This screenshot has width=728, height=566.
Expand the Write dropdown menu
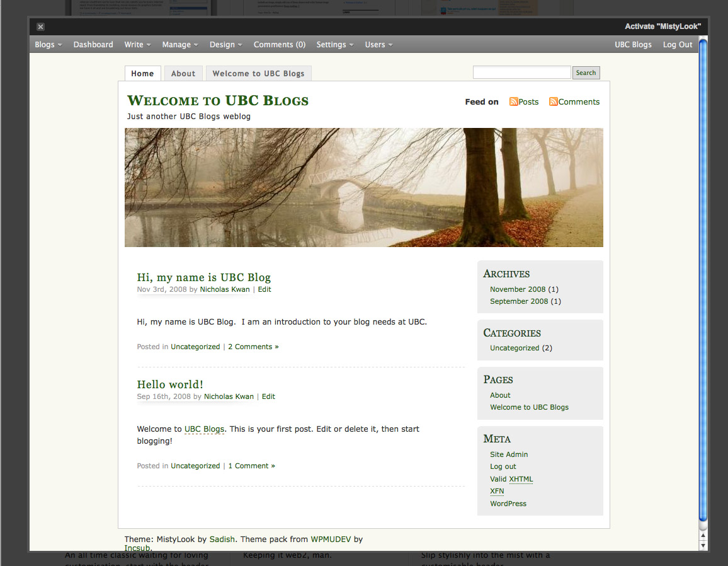(137, 45)
